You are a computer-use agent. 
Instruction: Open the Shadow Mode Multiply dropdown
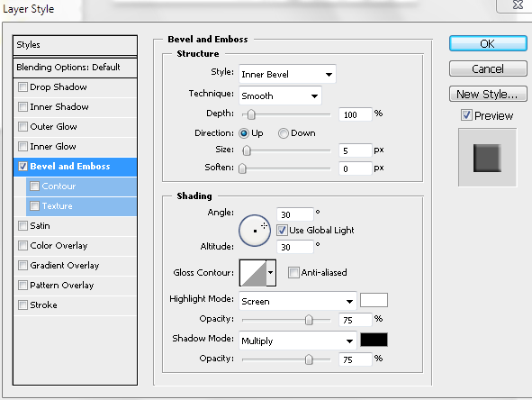pos(298,341)
